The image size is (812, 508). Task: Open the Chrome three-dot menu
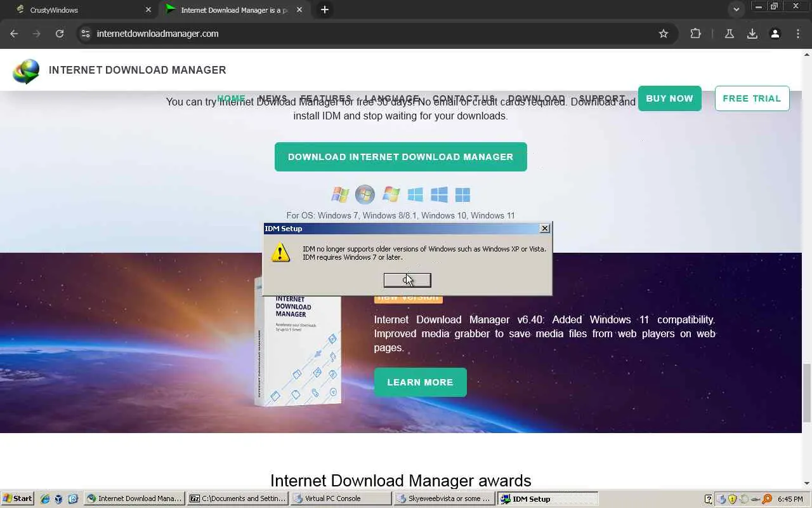click(797, 34)
